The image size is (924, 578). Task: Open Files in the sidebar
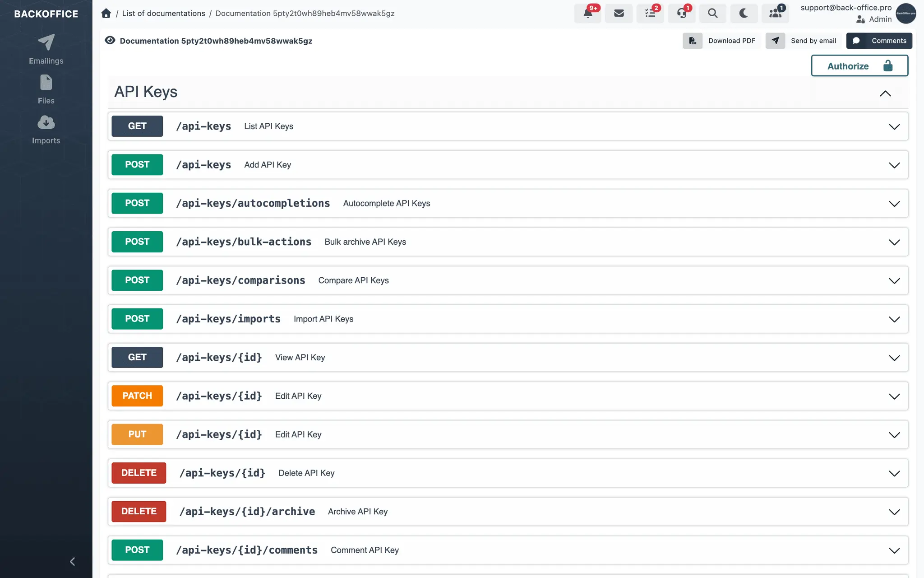(46, 89)
